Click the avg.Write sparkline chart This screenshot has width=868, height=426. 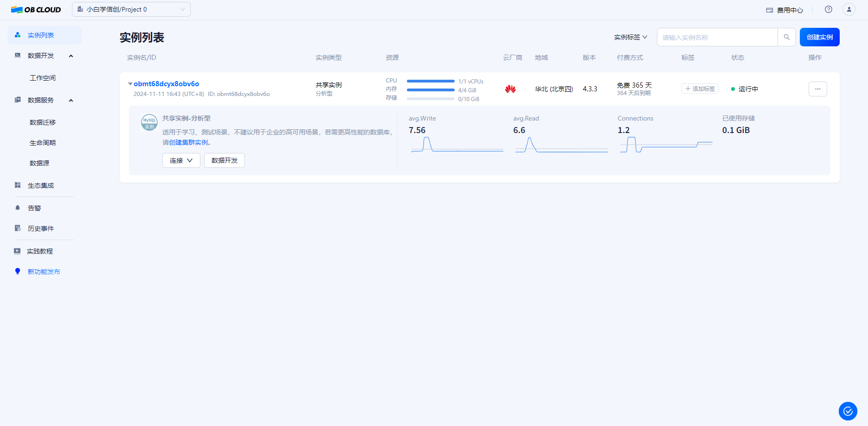(x=457, y=145)
